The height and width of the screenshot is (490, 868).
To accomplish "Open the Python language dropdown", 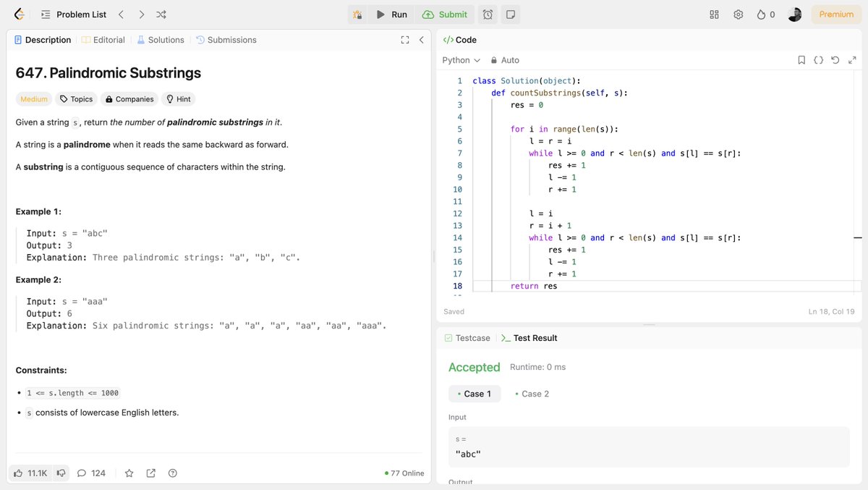I will pyautogui.click(x=461, y=60).
